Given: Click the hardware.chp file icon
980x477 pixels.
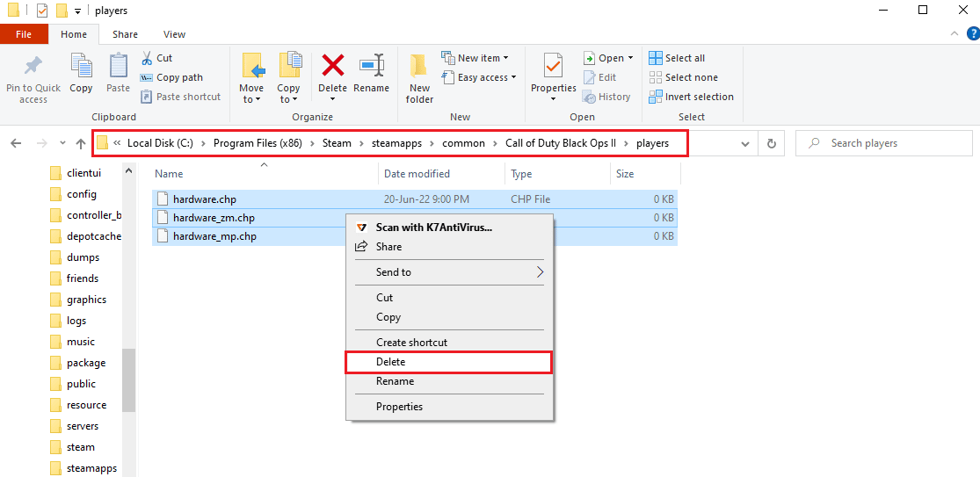Looking at the screenshot, I should 163,199.
